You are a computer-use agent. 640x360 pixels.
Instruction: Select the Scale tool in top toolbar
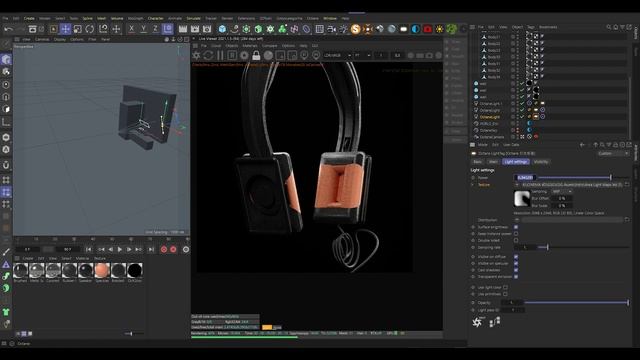(78, 29)
